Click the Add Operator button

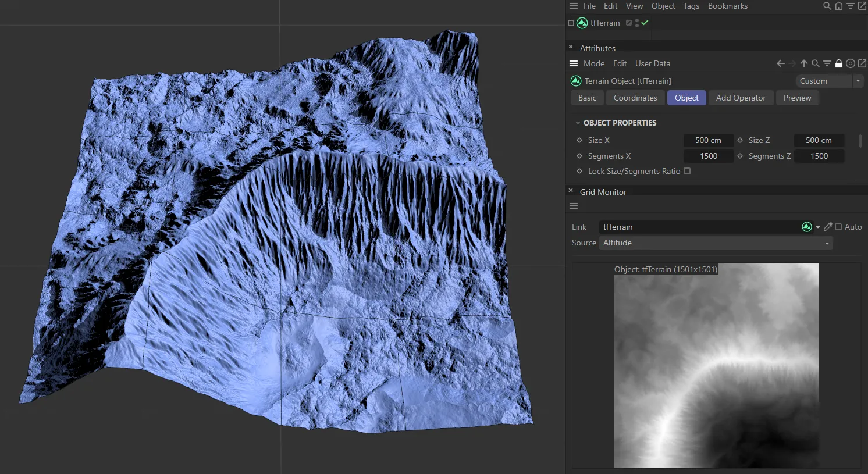pyautogui.click(x=741, y=98)
